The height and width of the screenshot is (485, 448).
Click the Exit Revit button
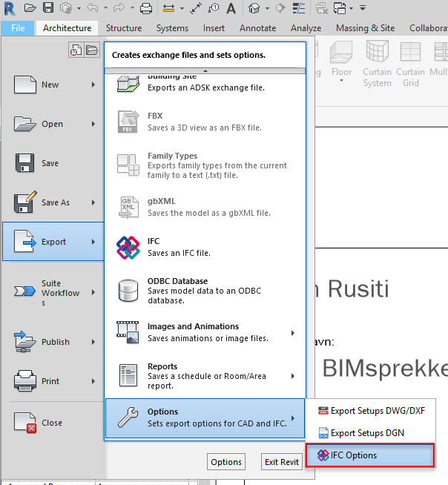coord(282,462)
